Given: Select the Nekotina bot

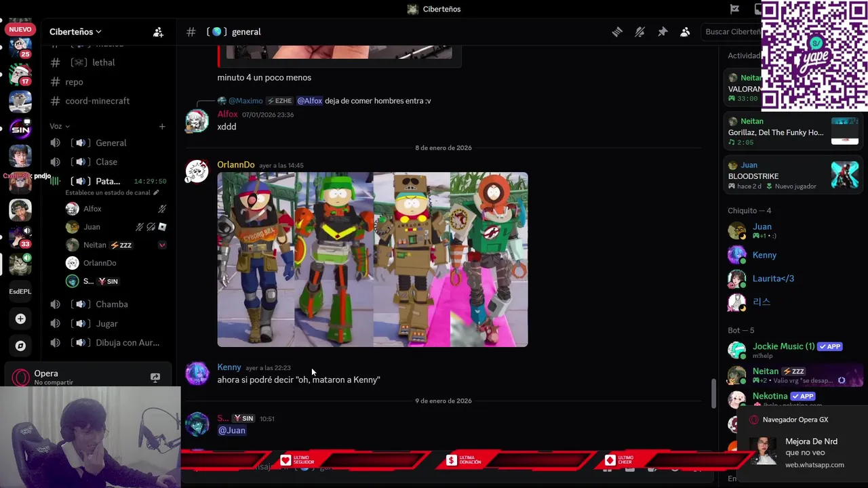Looking at the screenshot, I should pyautogui.click(x=791, y=399).
